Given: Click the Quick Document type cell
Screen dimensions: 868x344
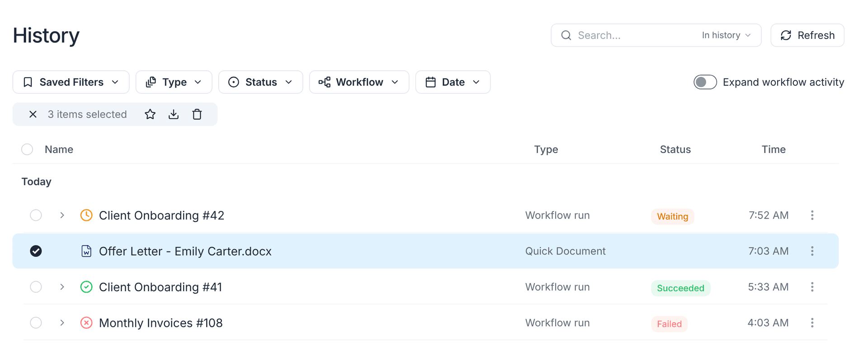Looking at the screenshot, I should [566, 251].
